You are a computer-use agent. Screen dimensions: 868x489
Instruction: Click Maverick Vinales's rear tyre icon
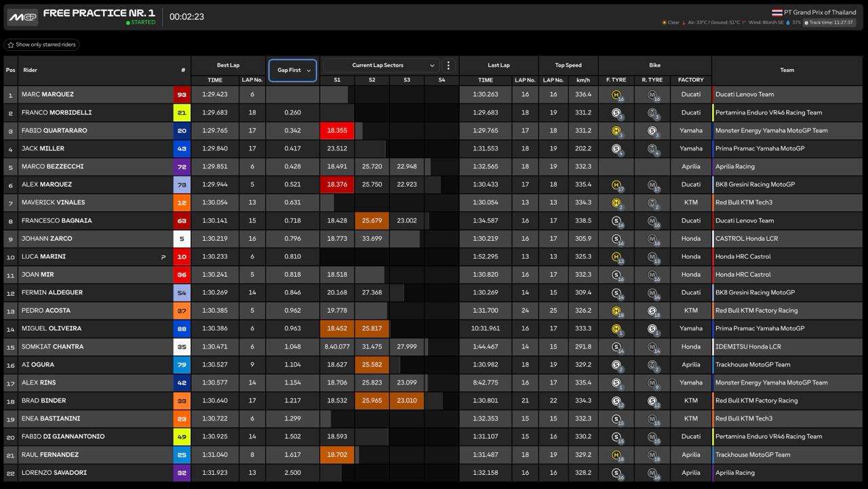click(652, 203)
